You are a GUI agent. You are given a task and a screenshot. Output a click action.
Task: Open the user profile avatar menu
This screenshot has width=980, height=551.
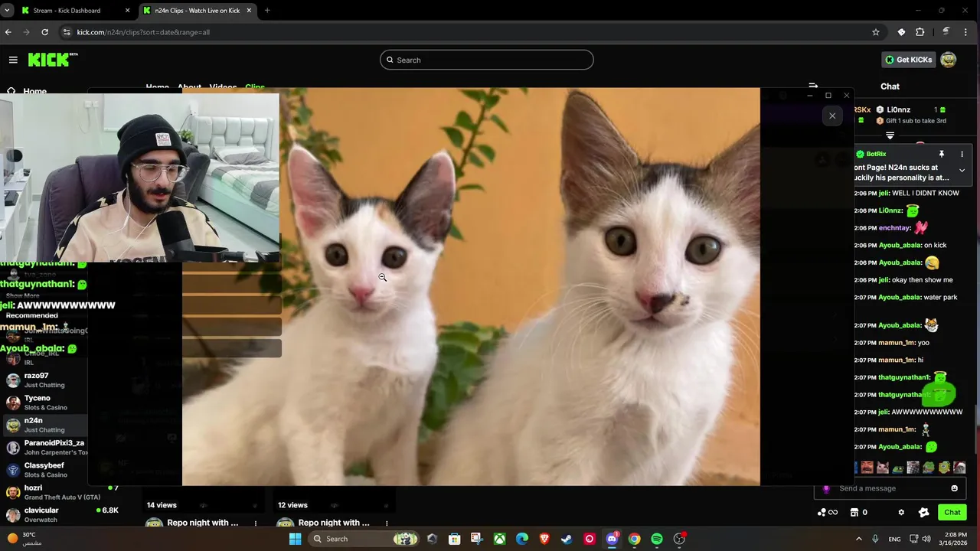(x=949, y=60)
